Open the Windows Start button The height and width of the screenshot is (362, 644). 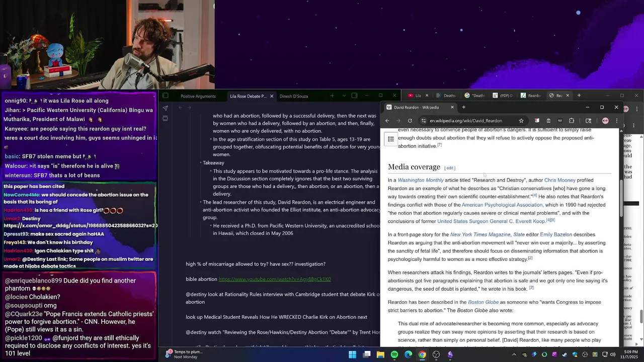pos(353,354)
